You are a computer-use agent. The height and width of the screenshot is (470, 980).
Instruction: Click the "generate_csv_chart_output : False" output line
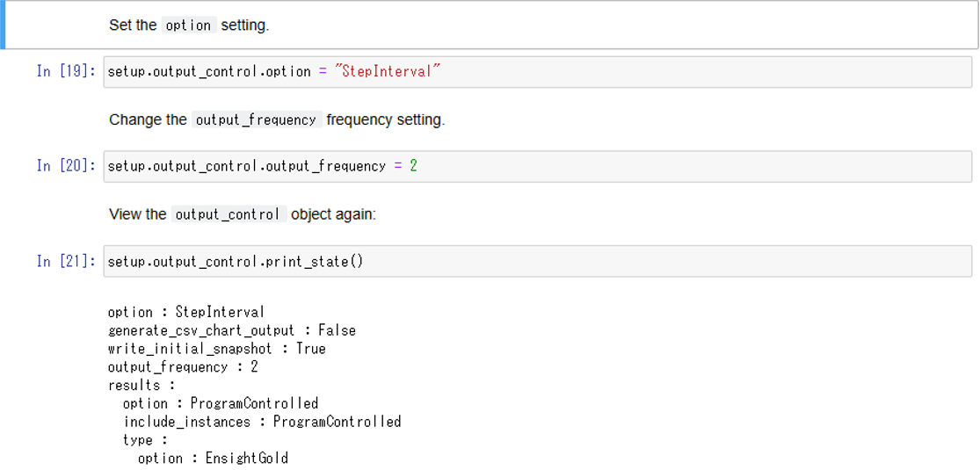231,330
